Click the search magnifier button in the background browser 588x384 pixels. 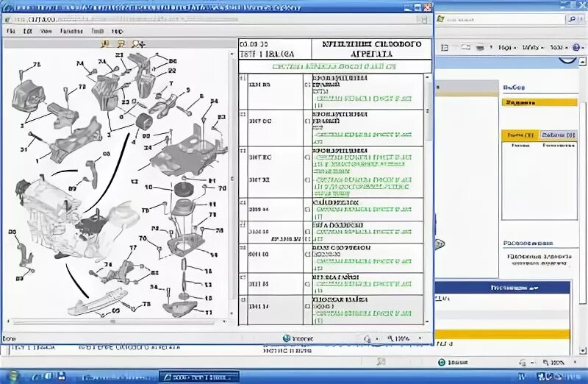click(573, 19)
